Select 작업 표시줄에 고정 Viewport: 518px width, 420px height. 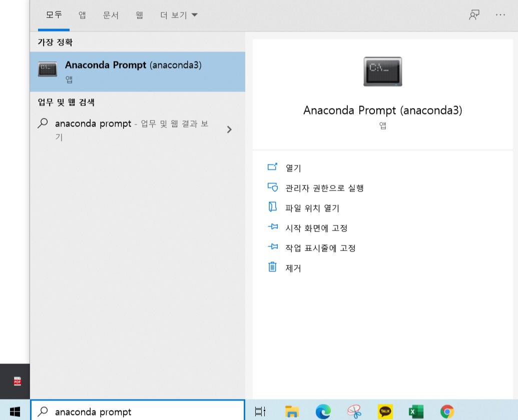click(x=320, y=248)
